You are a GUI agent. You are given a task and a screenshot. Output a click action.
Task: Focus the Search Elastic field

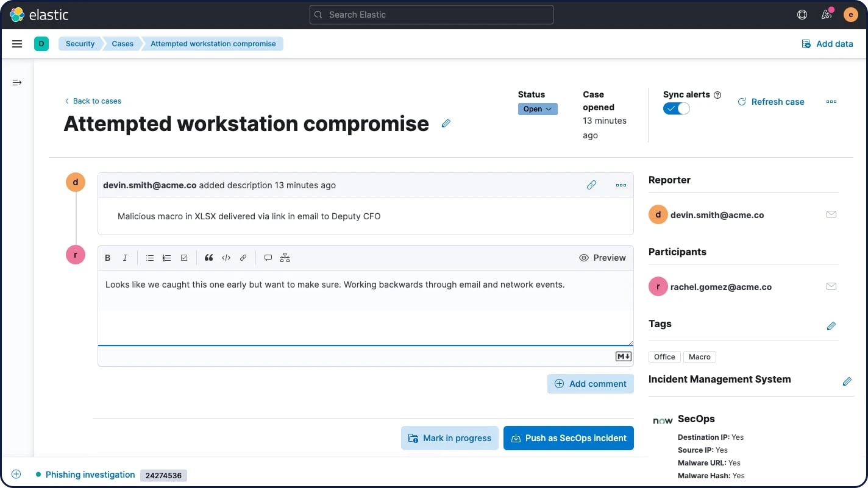point(432,15)
